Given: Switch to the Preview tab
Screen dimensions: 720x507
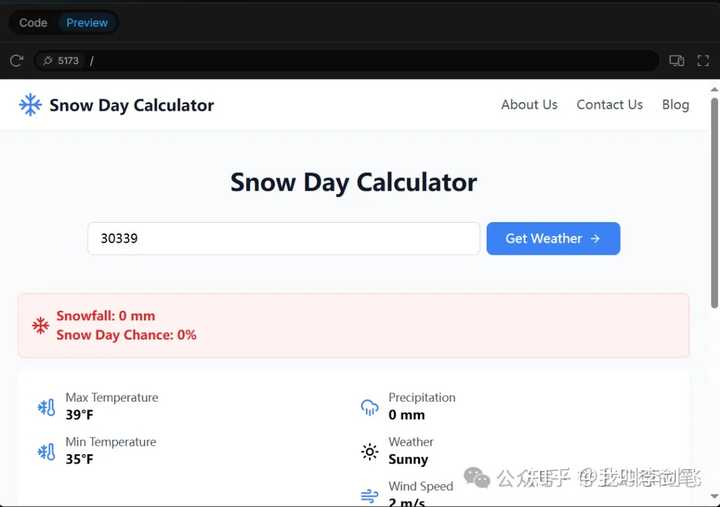Looking at the screenshot, I should click(87, 23).
